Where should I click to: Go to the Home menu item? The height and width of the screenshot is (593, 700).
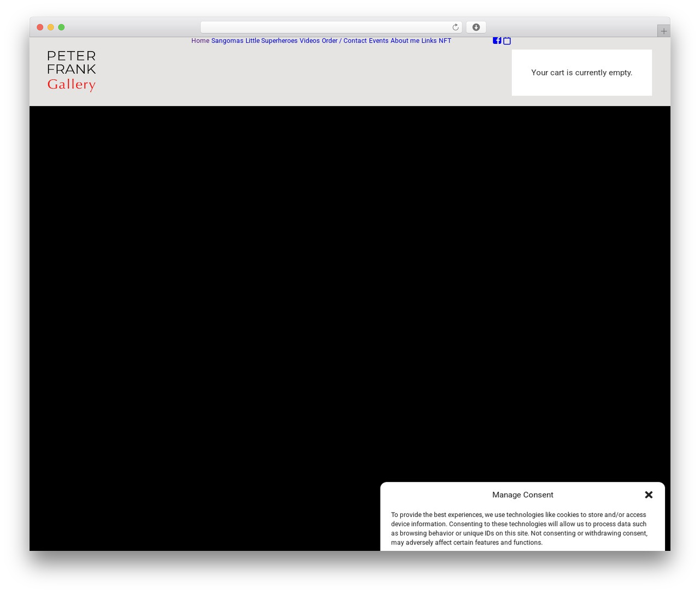tap(200, 41)
